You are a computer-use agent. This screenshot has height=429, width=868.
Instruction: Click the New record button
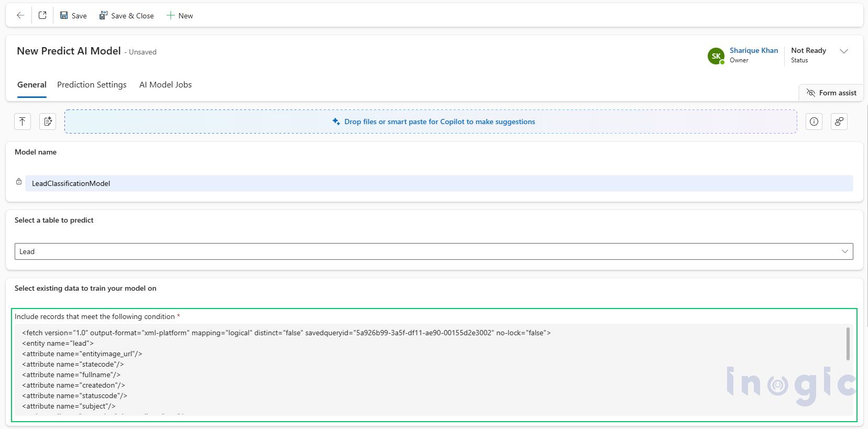tap(180, 16)
